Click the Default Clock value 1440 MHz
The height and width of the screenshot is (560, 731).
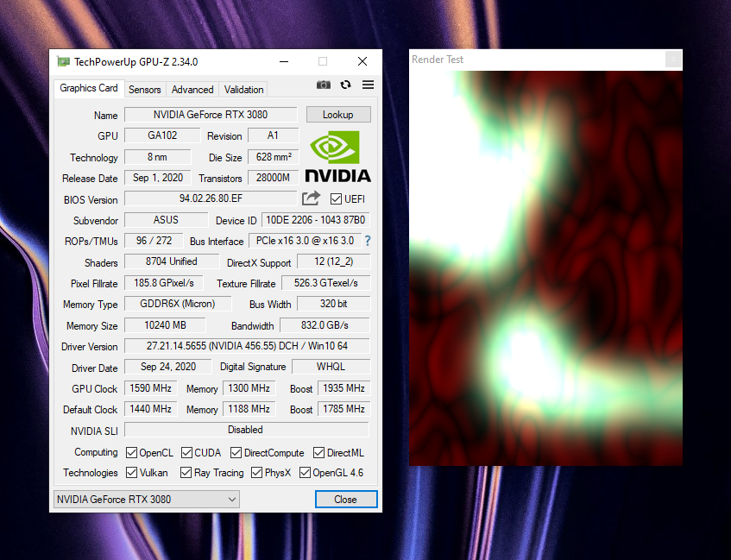click(x=150, y=409)
